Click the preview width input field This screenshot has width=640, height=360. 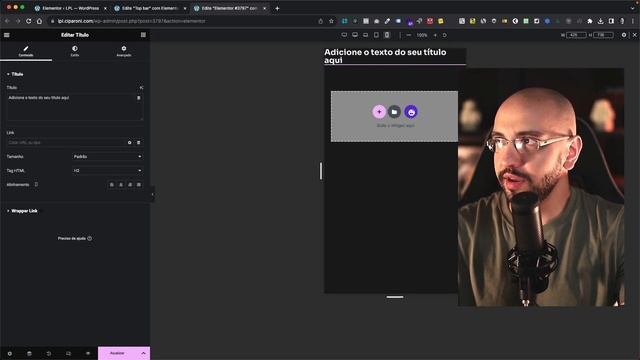point(576,35)
